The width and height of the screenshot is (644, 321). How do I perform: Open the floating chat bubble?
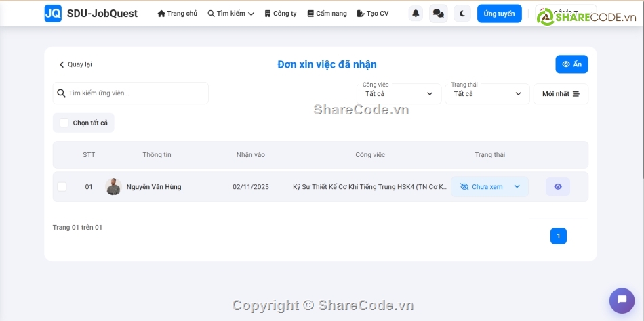pos(622,301)
